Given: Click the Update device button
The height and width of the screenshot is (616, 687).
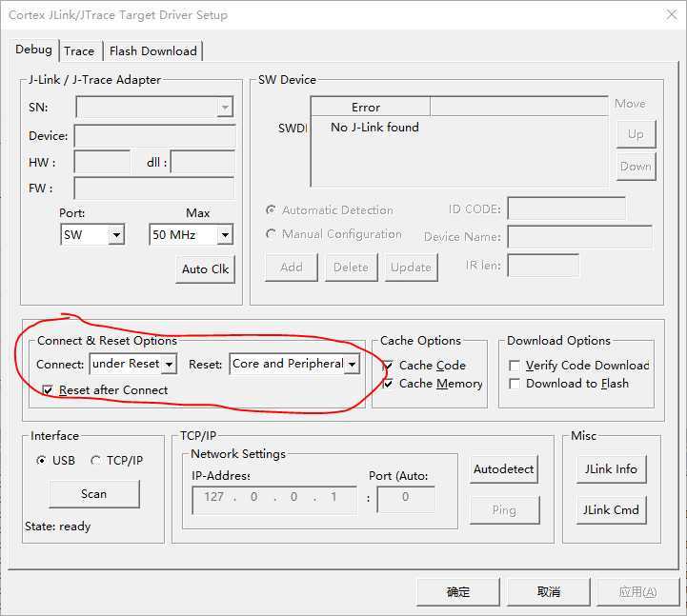Looking at the screenshot, I should (x=411, y=268).
